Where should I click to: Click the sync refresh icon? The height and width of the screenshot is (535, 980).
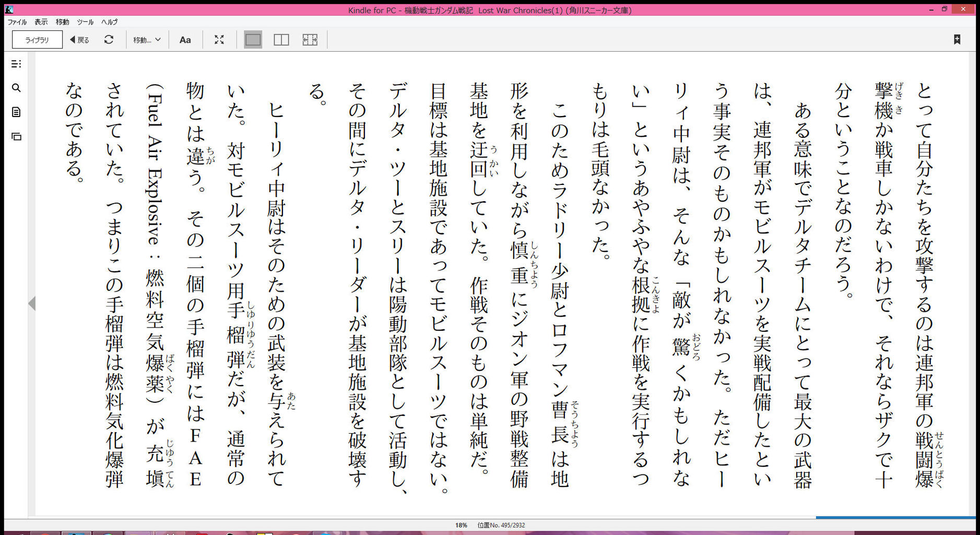tap(109, 40)
